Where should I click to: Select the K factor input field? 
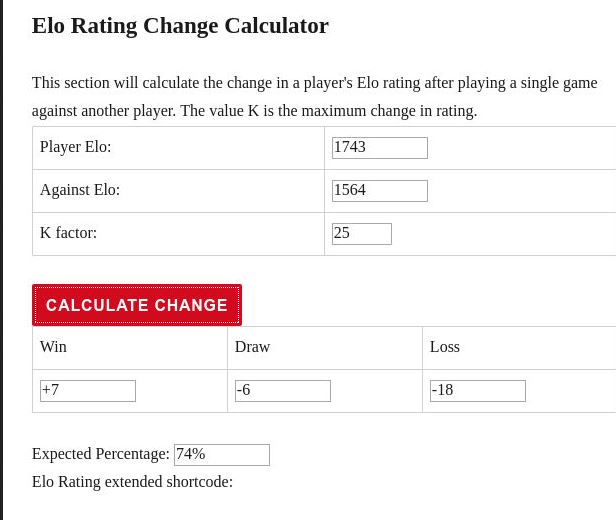(361, 234)
